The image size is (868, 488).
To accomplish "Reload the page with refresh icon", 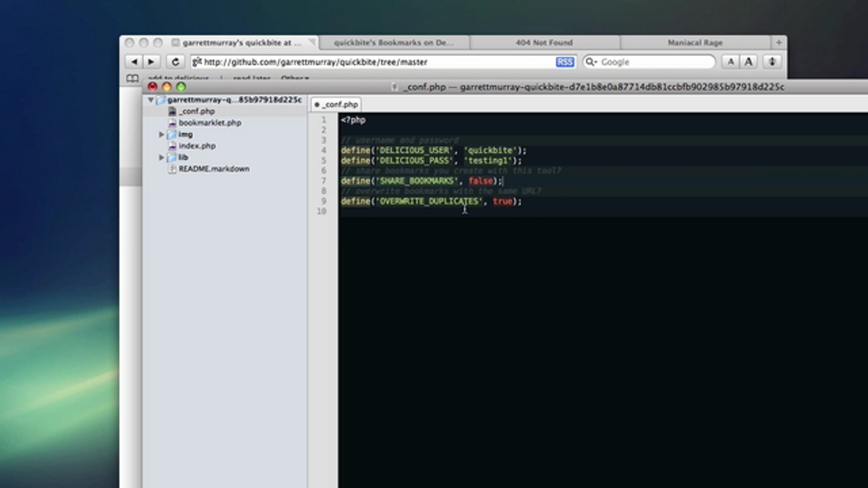I will [x=175, y=62].
